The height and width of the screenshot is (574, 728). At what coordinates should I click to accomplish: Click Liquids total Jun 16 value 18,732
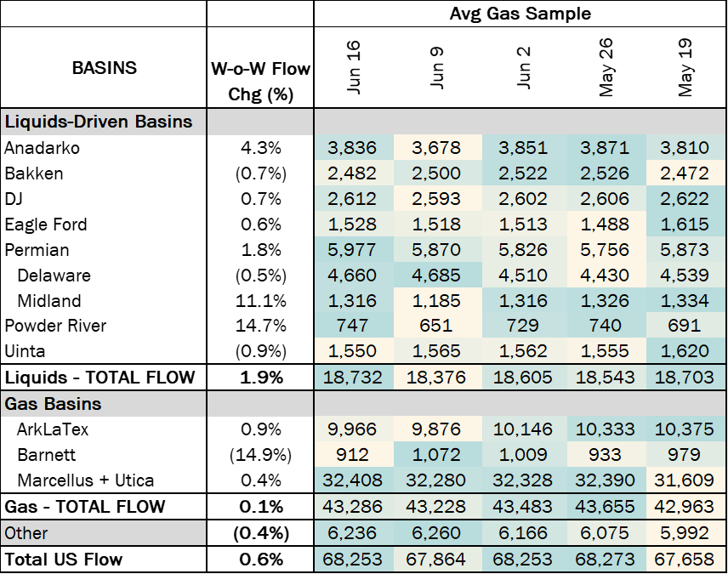click(352, 377)
